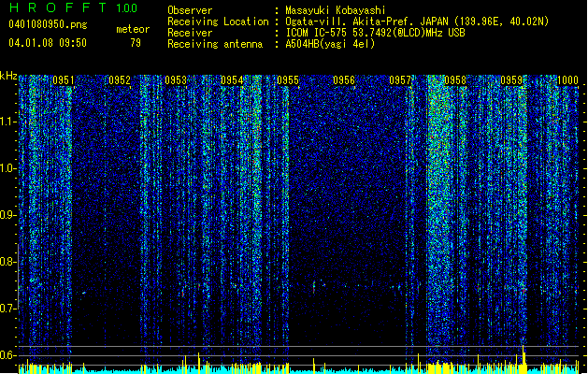Click the 0957 time marker
Image resolution: width=588 pixels, height=374 pixels.
[400, 80]
